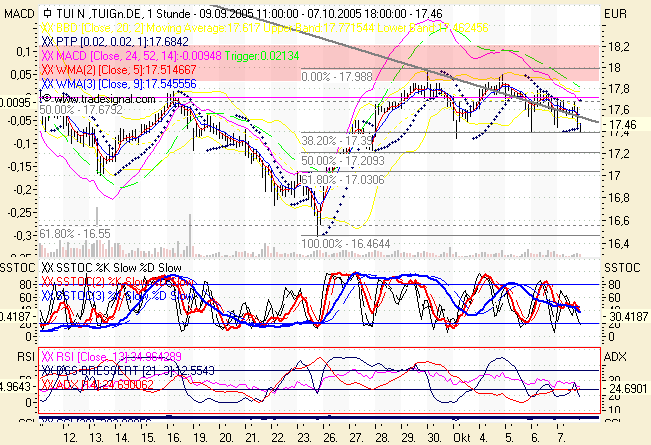Click the '38.20% - 17.39' Fibonacci label
The height and width of the screenshot is (445, 651).
[337, 141]
